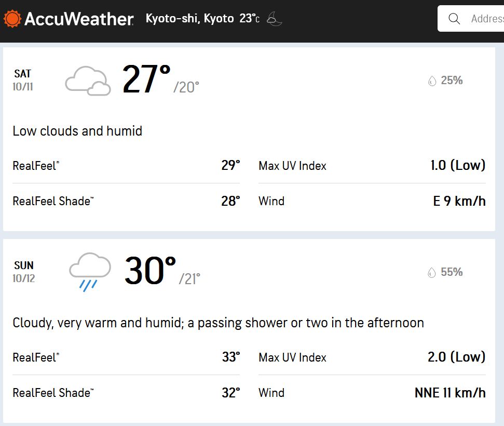
Task: Click the moon-and-cloud current conditions icon
Action: tap(274, 20)
